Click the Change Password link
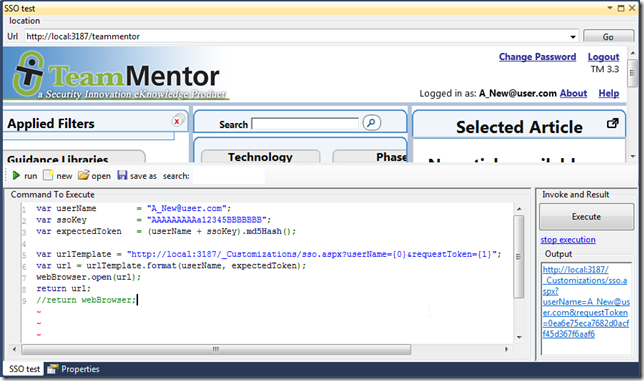 point(537,57)
